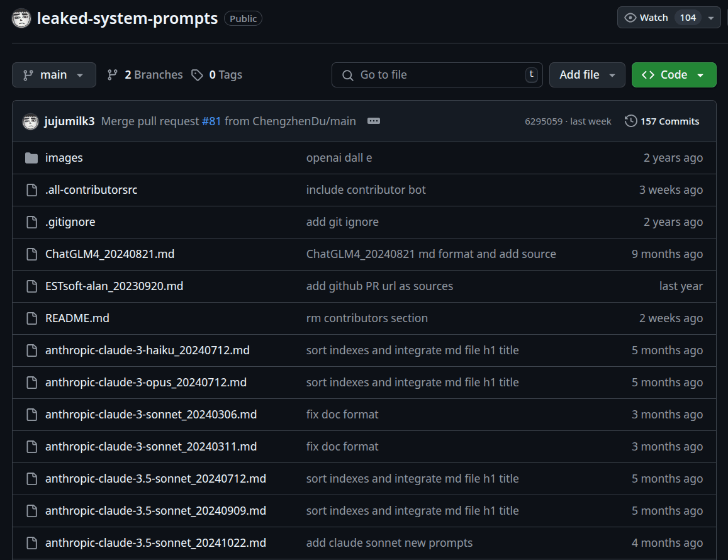The height and width of the screenshot is (560, 728).
Task: Open anthropic-claude-3.5-sonnet_20240909.md
Action: pos(155,510)
